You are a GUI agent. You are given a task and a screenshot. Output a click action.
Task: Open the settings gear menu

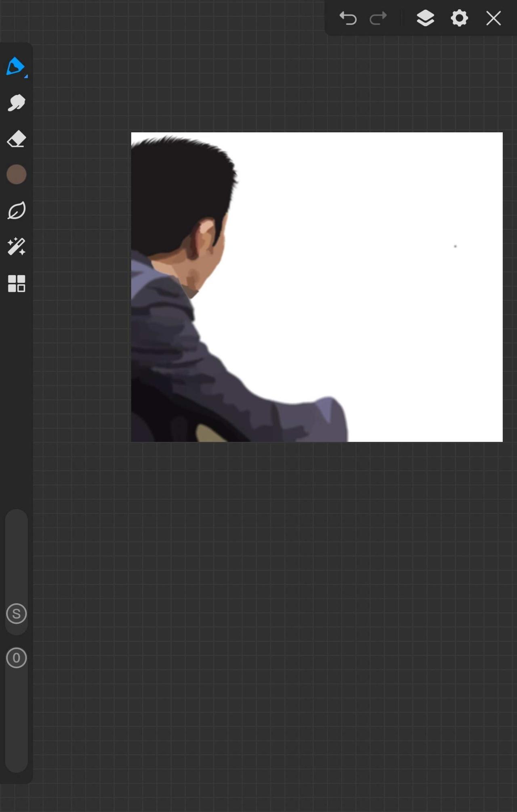point(459,18)
